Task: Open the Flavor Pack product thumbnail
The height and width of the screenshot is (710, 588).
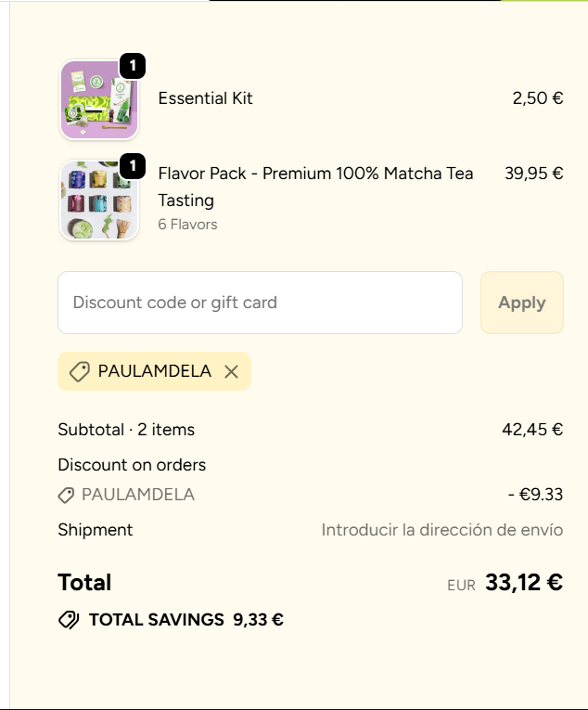Action: 98,200
